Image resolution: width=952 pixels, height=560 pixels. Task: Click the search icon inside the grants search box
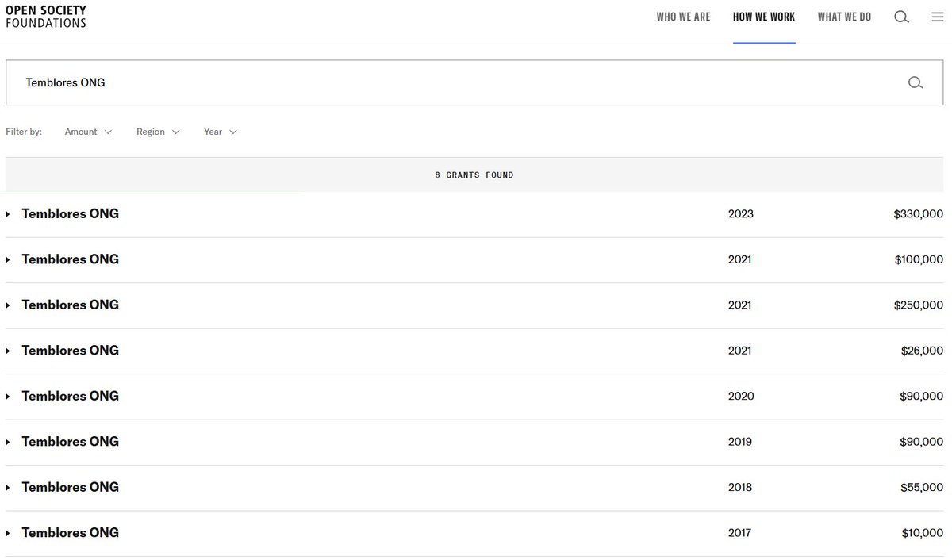pos(916,82)
